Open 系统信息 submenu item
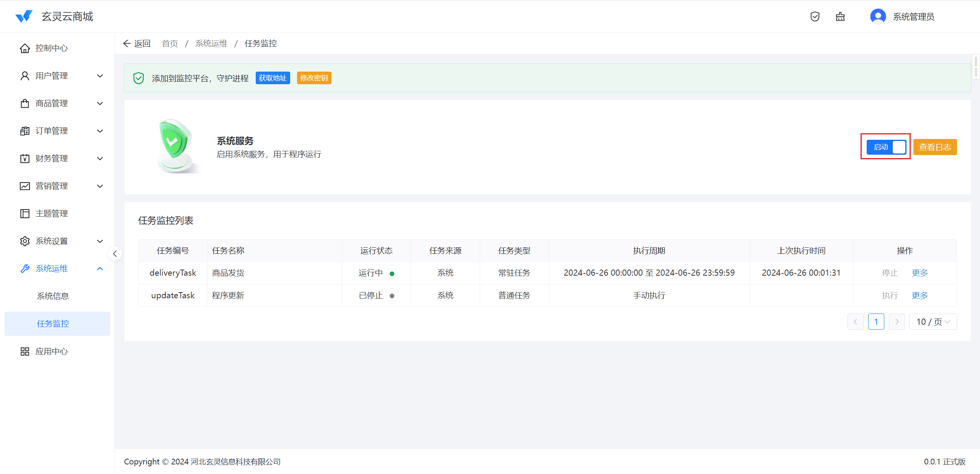The height and width of the screenshot is (474, 980). click(53, 296)
